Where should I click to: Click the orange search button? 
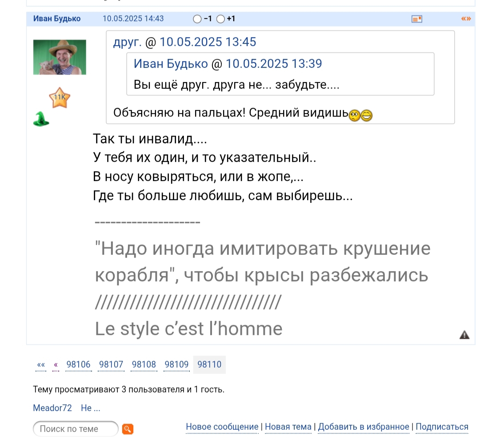tap(128, 429)
